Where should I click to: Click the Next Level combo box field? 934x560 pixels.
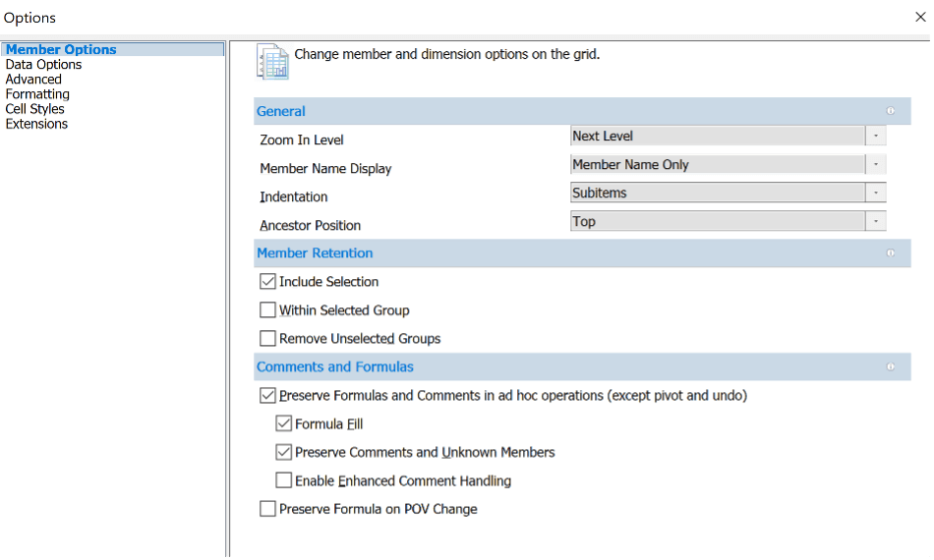pos(718,136)
